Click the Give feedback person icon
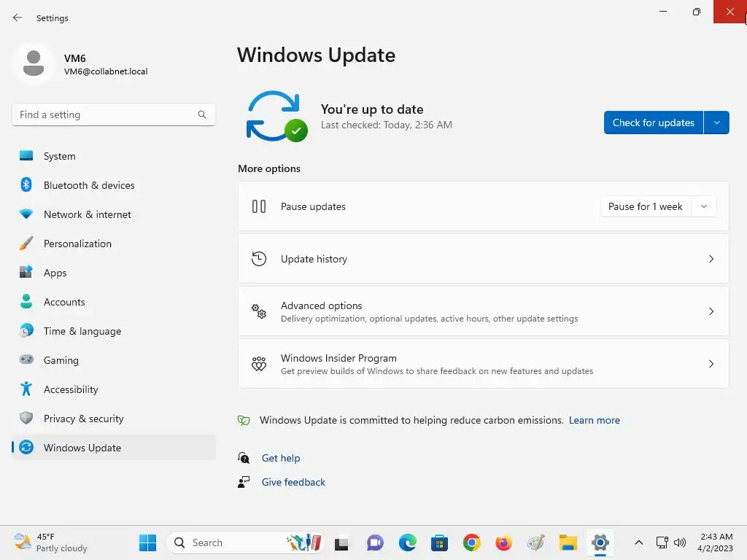Screen dimensions: 747x560 point(244,482)
